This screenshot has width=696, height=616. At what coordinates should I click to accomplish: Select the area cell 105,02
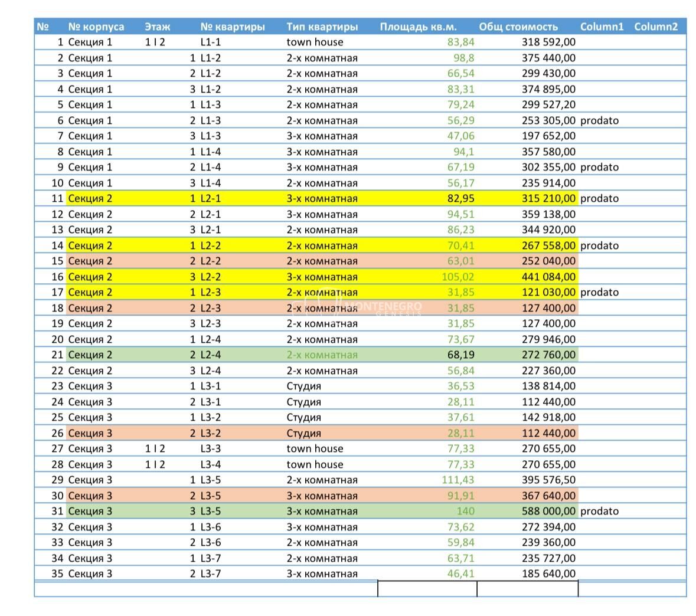pyautogui.click(x=458, y=277)
